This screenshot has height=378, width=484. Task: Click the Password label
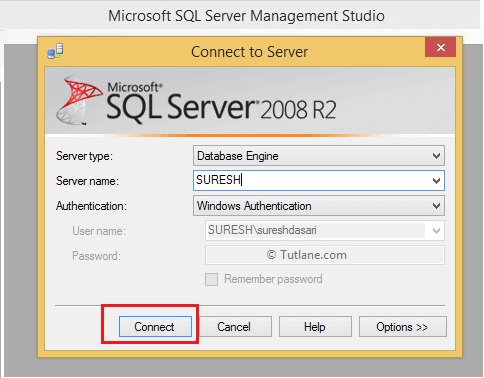tap(96, 256)
